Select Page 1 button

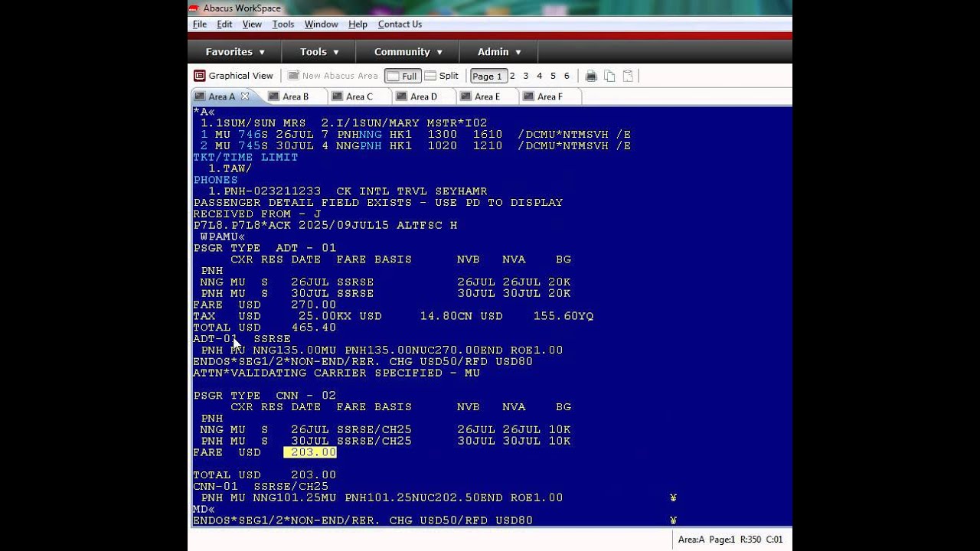[487, 76]
